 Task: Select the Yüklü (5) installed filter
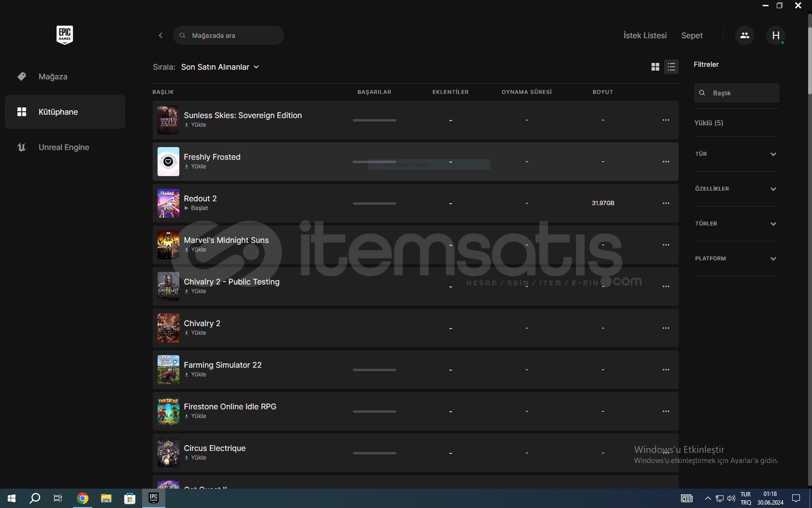point(709,123)
